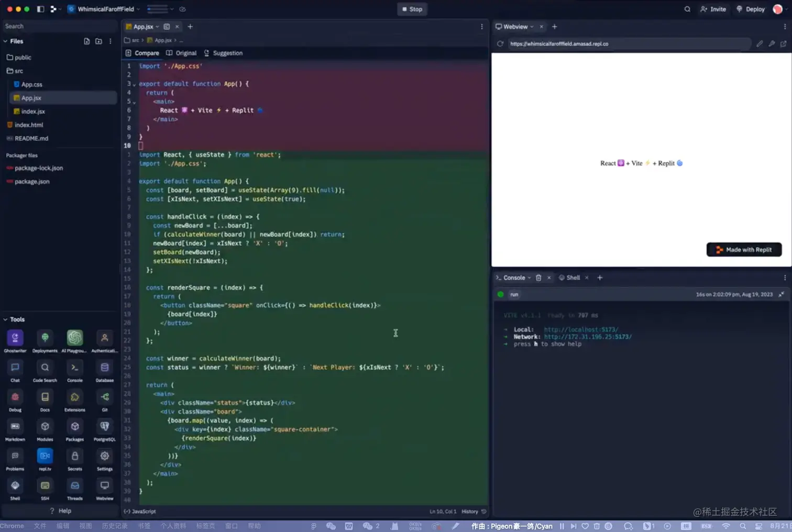Open the Files panel three-dot menu

point(110,41)
